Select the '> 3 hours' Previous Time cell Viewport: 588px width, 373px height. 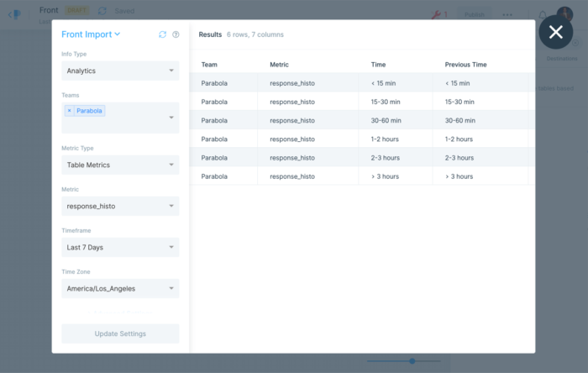[480, 176]
